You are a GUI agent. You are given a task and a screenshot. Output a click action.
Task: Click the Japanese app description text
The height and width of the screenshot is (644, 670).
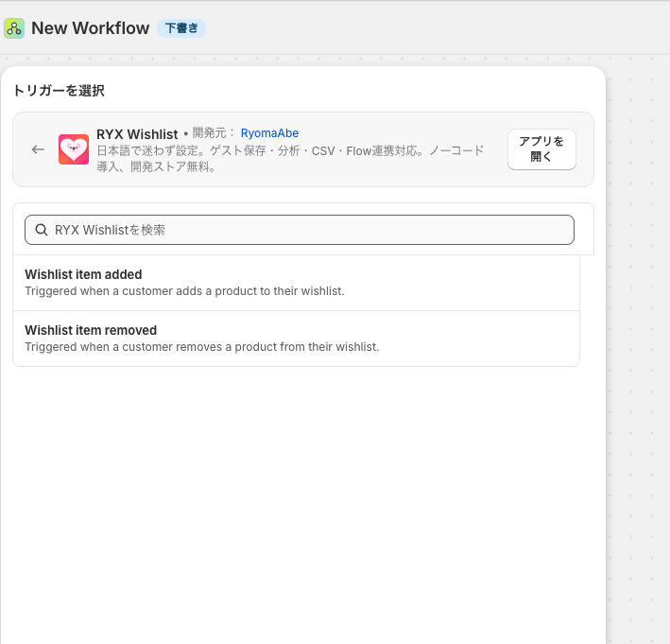pos(290,159)
